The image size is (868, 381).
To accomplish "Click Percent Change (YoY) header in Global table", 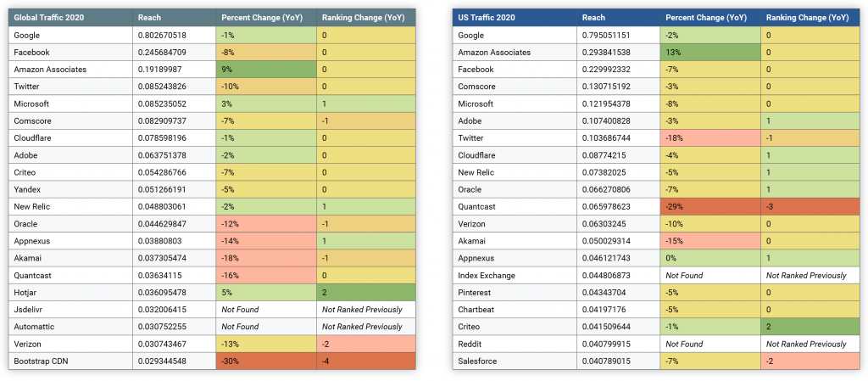I will click(x=265, y=18).
